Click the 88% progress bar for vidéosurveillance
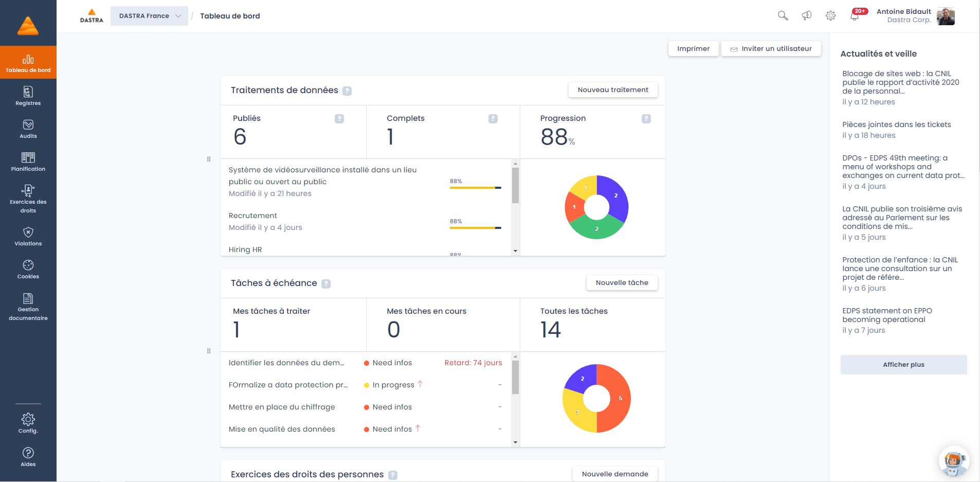The height and width of the screenshot is (482, 980). pyautogui.click(x=475, y=188)
